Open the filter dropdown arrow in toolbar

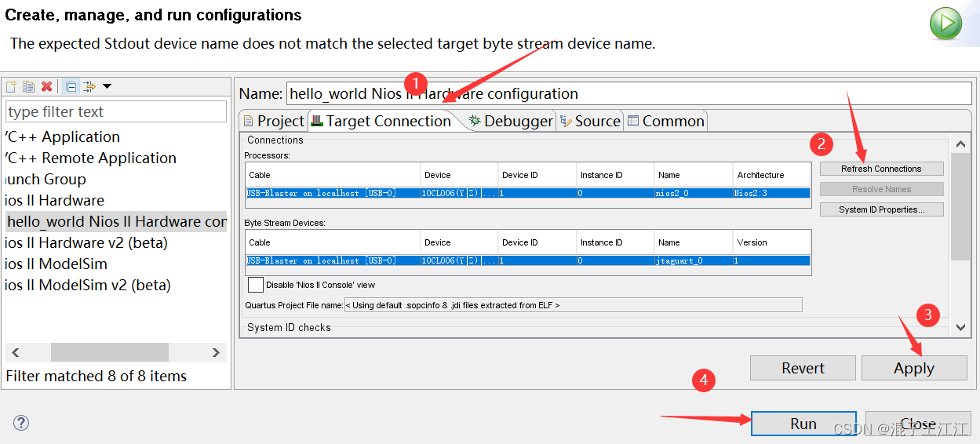(107, 86)
